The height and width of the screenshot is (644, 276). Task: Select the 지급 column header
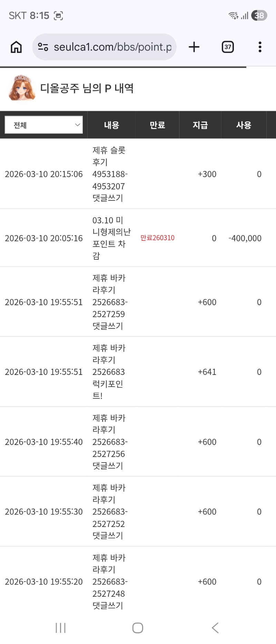click(x=200, y=125)
